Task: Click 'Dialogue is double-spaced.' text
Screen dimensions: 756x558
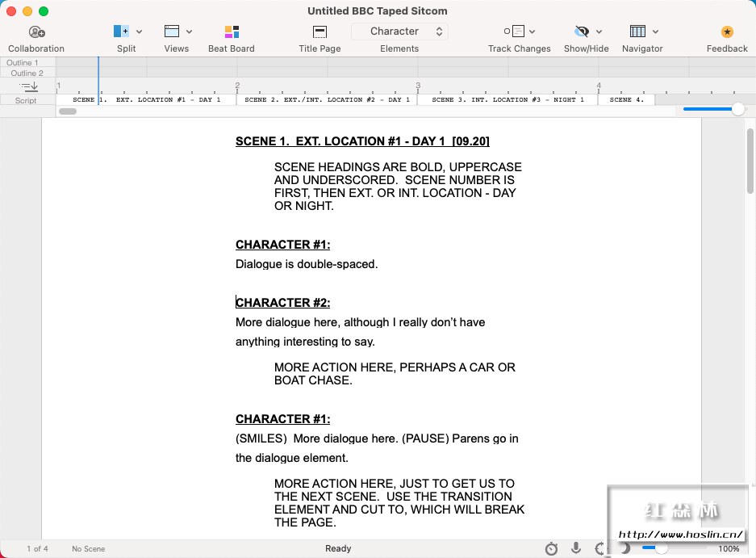Action: click(x=307, y=264)
